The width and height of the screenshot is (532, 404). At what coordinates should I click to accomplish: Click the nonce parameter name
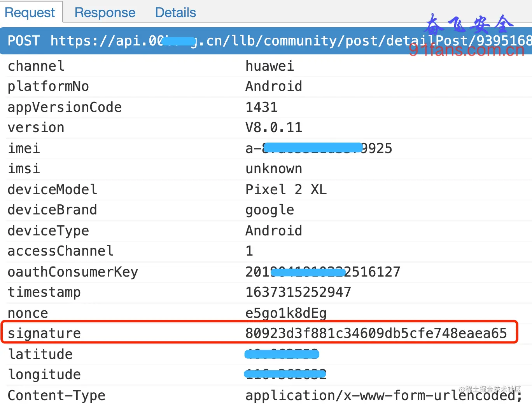point(28,313)
